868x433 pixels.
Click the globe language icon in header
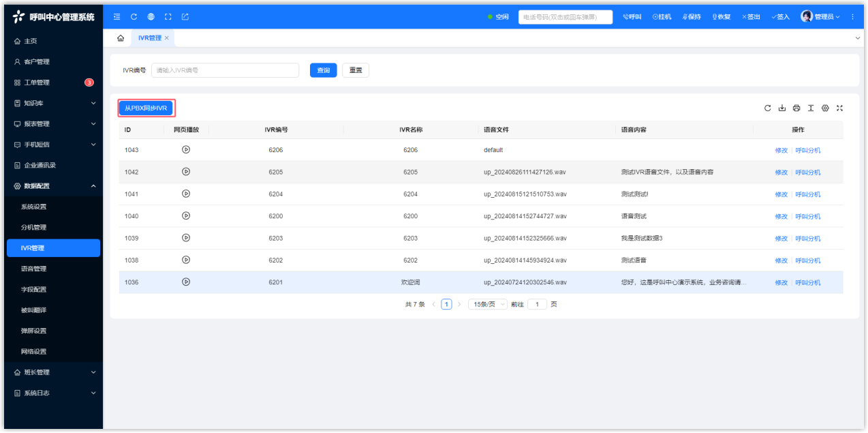[151, 17]
